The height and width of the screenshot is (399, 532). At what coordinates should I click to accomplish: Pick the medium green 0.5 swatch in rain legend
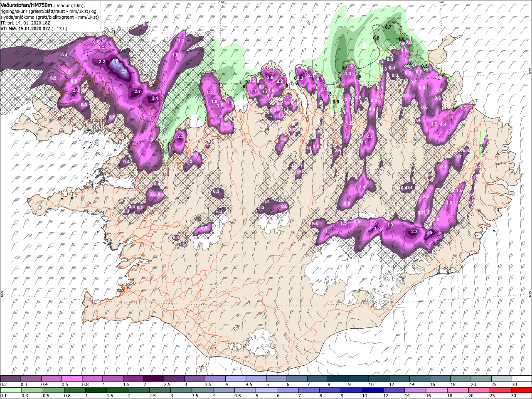[53, 390]
